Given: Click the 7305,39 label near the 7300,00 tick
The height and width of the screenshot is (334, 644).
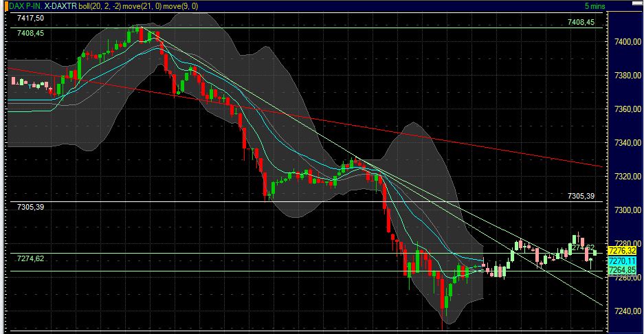Looking at the screenshot, I should (x=581, y=196).
